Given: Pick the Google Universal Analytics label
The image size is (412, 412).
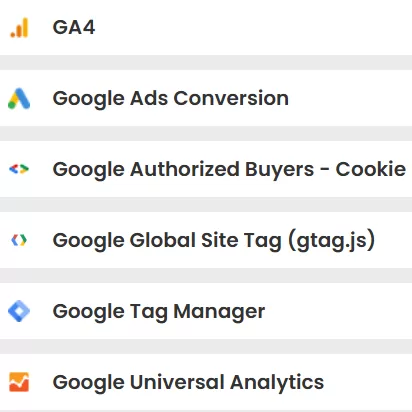Looking at the screenshot, I should pos(188,382).
